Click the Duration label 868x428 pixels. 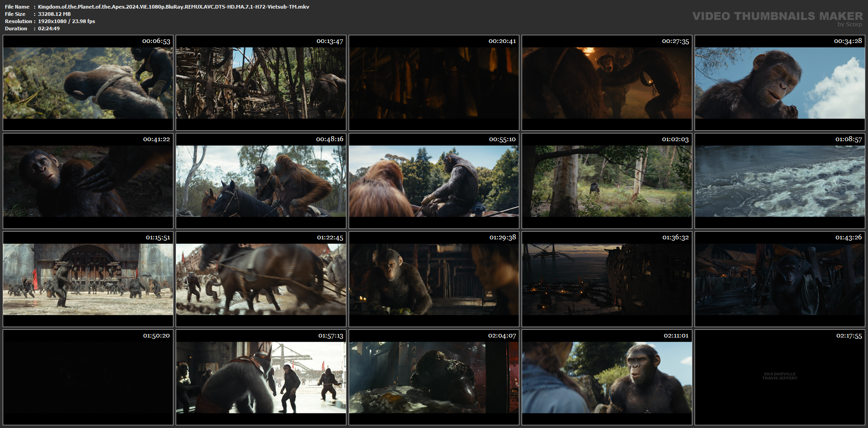point(16,29)
